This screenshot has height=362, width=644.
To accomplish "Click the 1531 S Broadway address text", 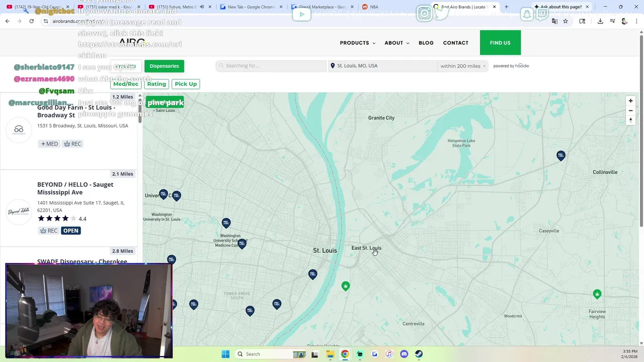I will [x=83, y=126].
